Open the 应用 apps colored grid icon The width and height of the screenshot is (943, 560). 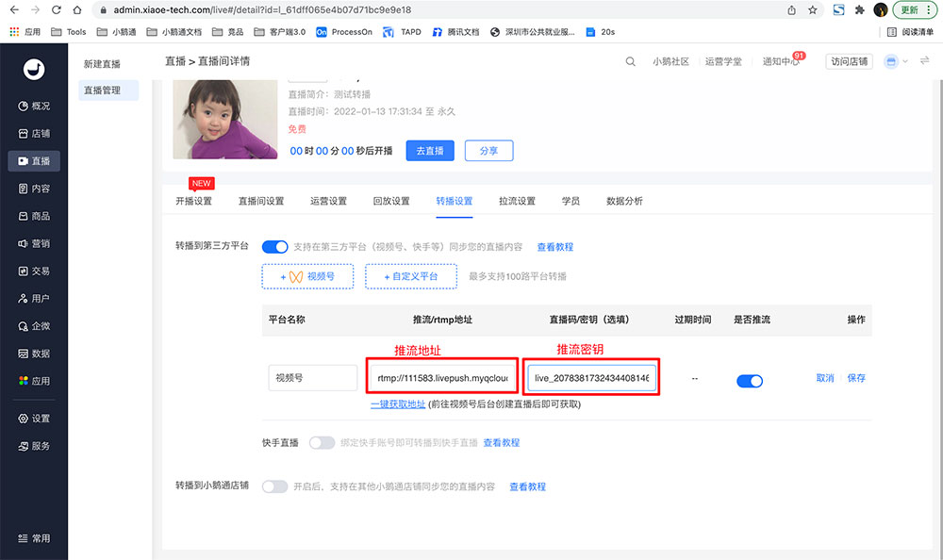tap(24, 381)
